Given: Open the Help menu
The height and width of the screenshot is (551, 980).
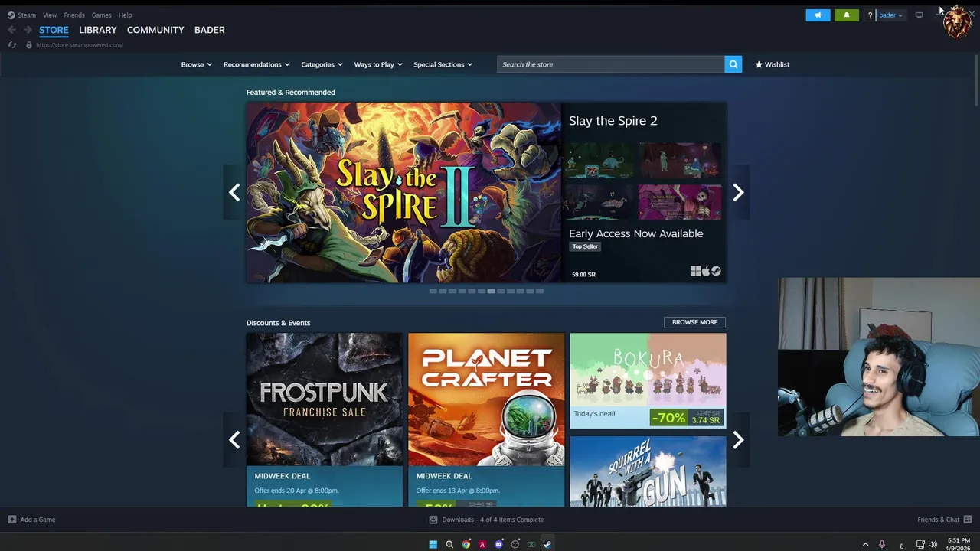Looking at the screenshot, I should [125, 15].
